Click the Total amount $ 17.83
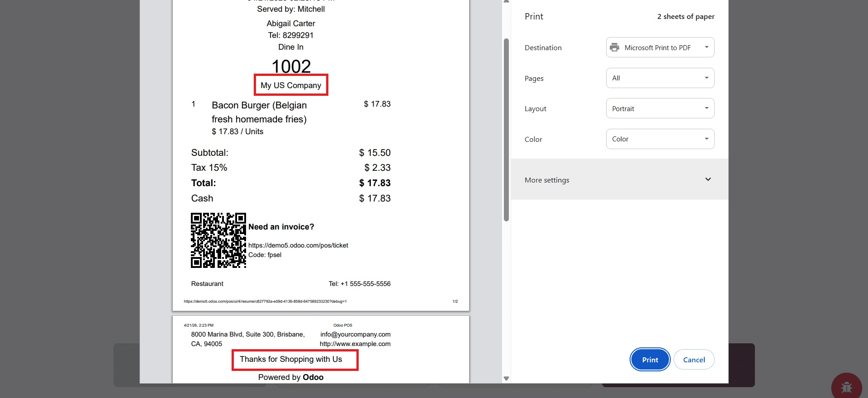 (375, 183)
